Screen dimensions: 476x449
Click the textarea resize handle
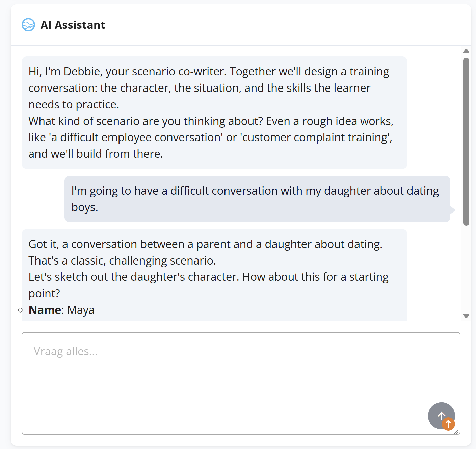point(456,432)
